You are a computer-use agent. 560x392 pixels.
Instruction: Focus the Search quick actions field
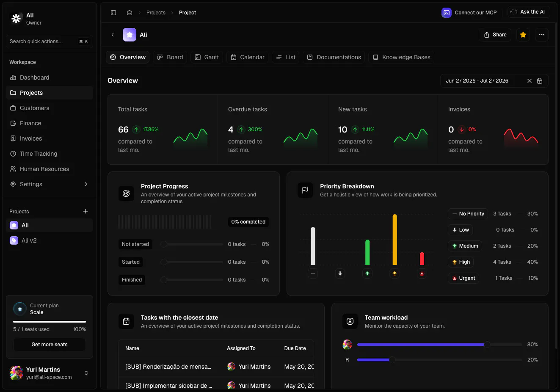(x=50, y=41)
